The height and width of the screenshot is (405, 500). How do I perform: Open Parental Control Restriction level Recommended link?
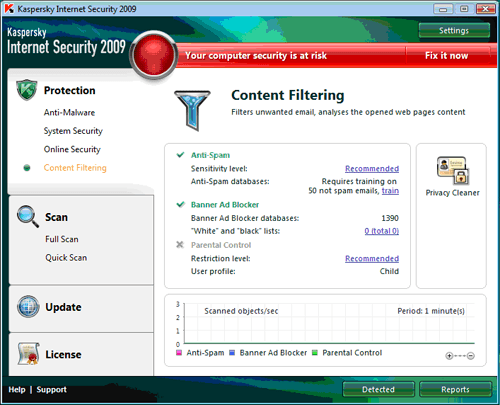[372, 259]
